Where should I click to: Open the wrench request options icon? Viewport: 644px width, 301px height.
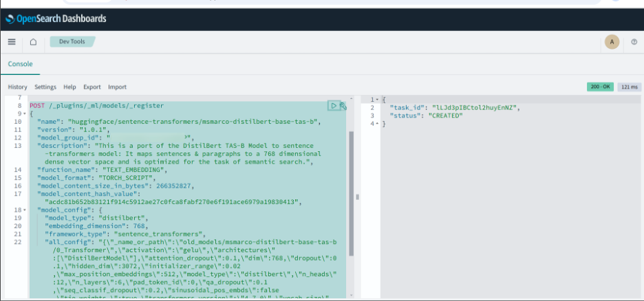343,106
